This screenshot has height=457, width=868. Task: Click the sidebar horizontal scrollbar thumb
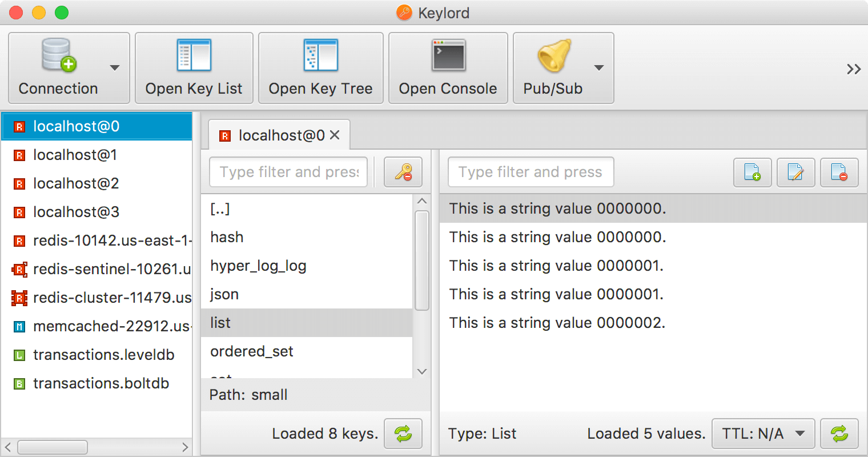(x=53, y=447)
